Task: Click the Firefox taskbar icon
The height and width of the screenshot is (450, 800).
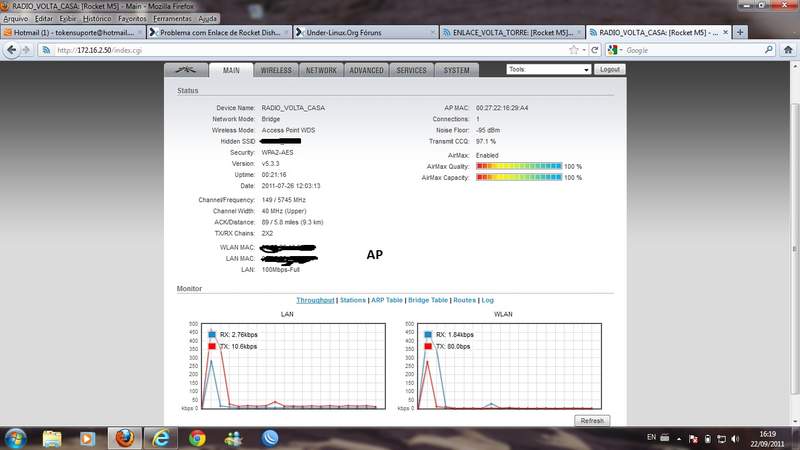Action: click(124, 438)
